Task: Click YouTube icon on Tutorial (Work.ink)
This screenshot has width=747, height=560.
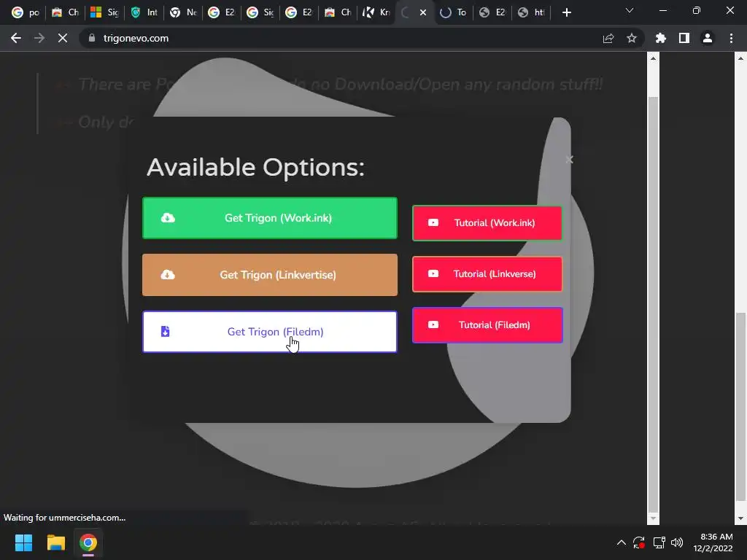Action: pos(433,222)
